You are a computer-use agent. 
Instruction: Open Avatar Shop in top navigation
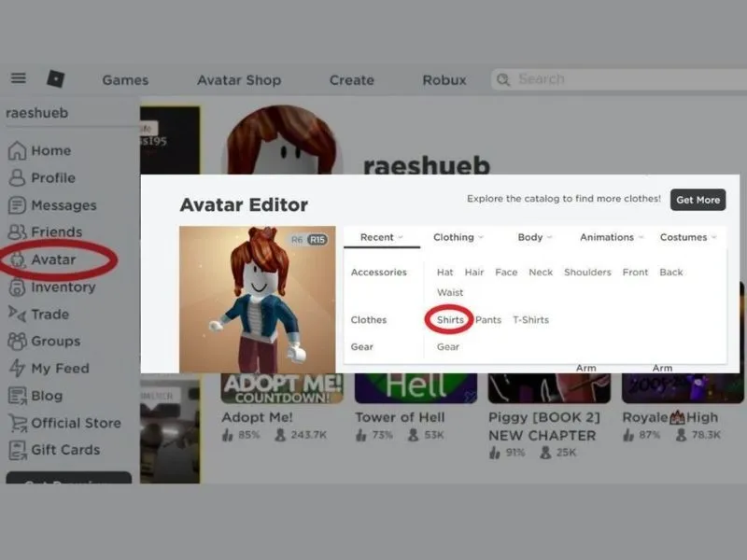pos(239,80)
